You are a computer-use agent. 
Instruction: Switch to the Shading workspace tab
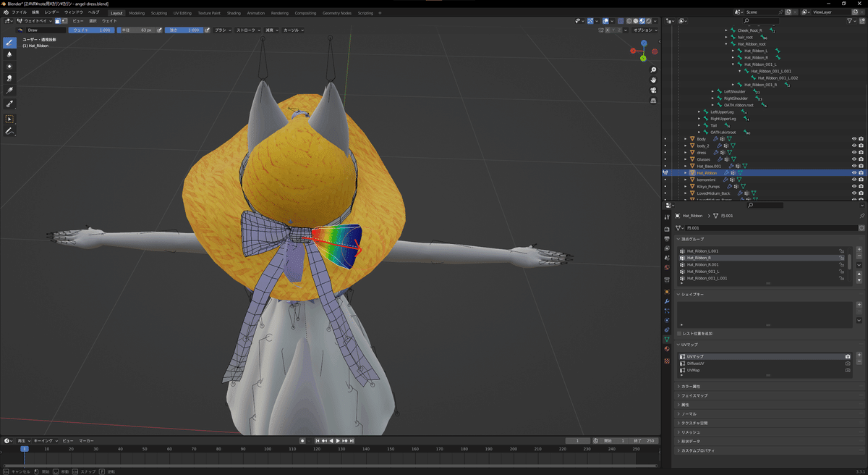(234, 12)
